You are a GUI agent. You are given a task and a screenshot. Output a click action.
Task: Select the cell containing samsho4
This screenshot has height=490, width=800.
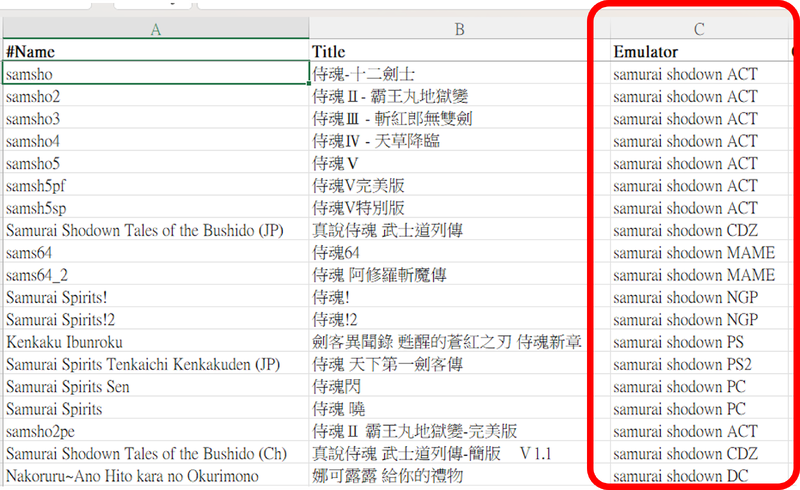pos(156,141)
